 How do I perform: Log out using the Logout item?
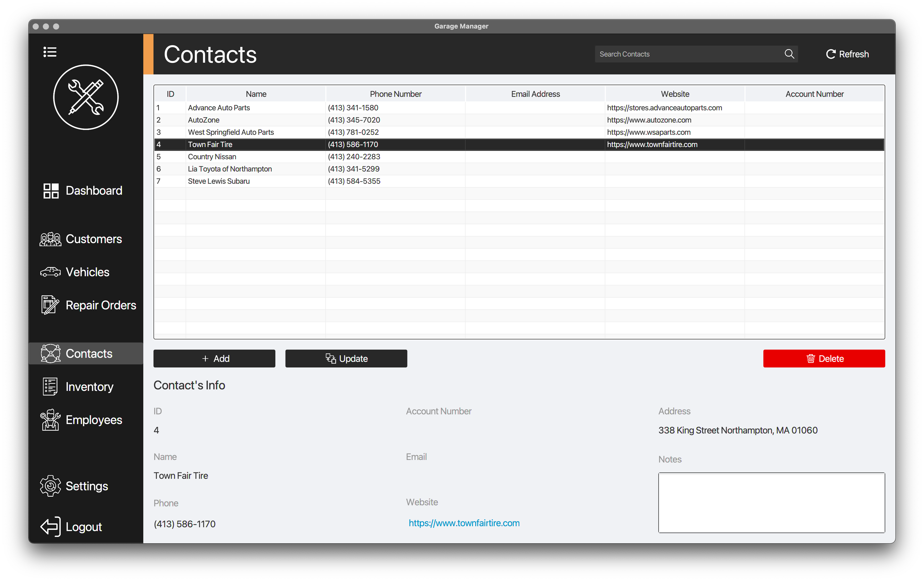click(x=83, y=526)
